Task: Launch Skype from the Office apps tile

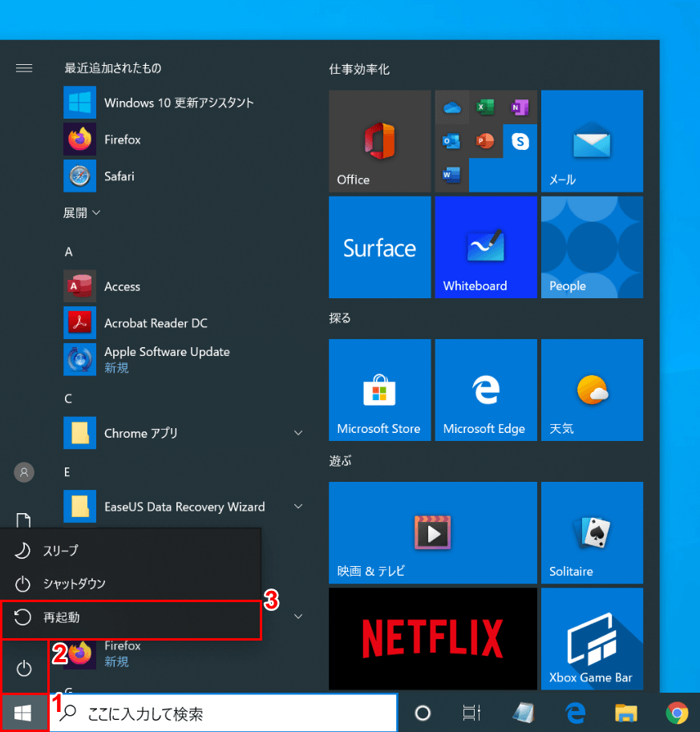Action: click(x=520, y=141)
